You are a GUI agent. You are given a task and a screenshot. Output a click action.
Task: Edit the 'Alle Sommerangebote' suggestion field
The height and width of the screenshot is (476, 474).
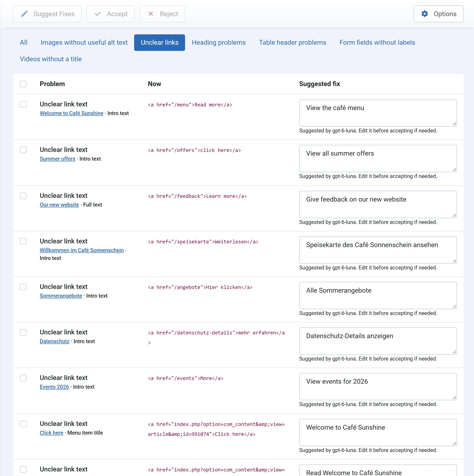378,296
